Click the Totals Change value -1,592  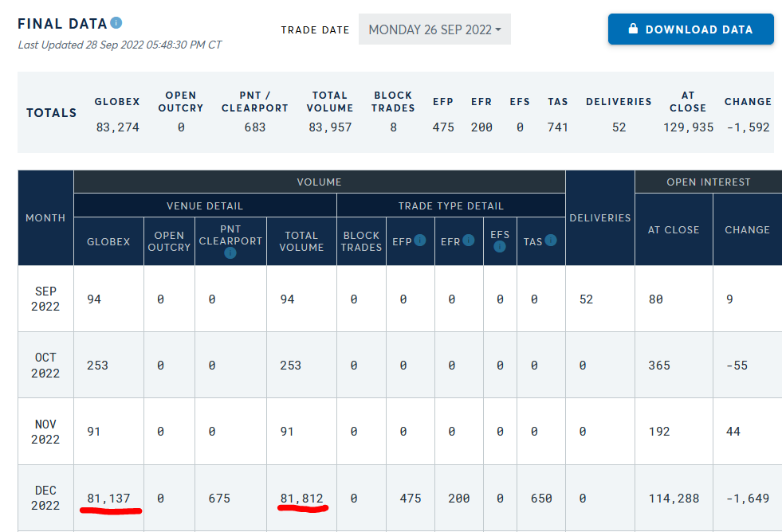pyautogui.click(x=748, y=127)
